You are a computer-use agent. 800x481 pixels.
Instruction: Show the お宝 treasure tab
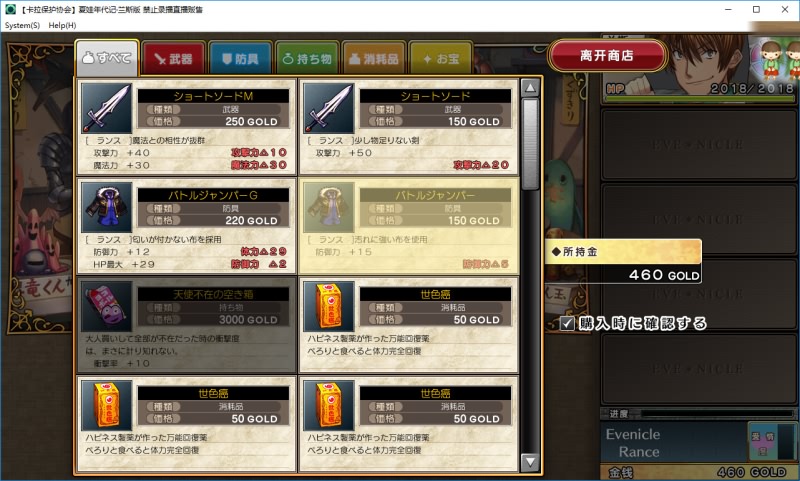pos(441,59)
